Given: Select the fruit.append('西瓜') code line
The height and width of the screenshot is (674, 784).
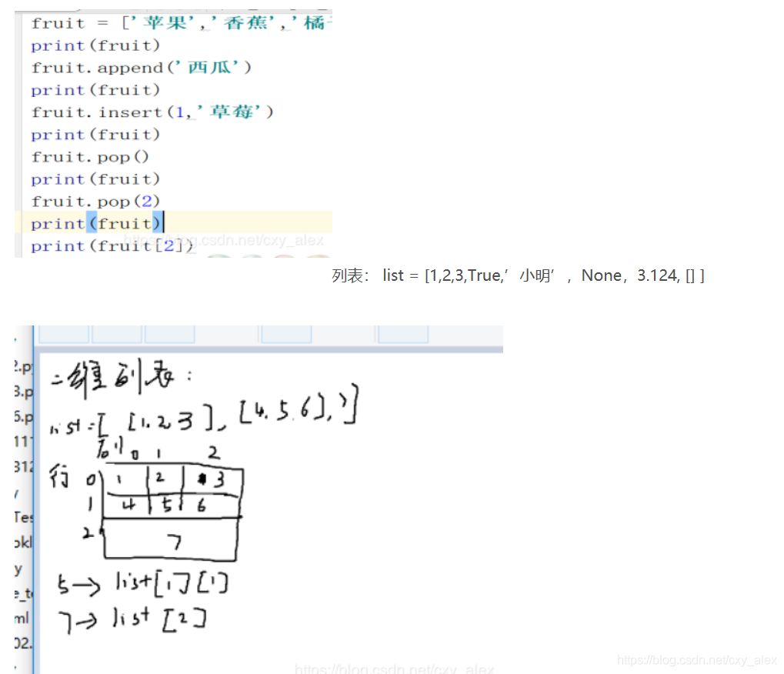Looking at the screenshot, I should tap(141, 68).
